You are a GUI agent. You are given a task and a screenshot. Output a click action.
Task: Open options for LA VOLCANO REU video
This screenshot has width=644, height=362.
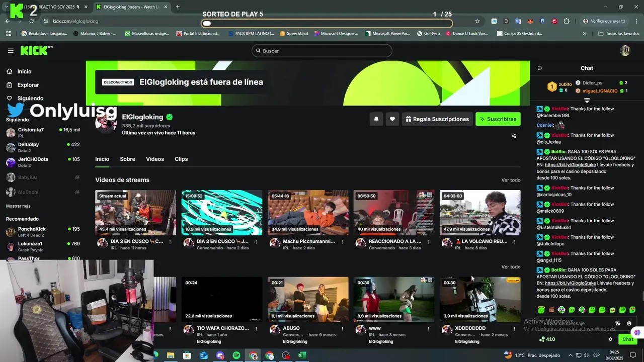pos(514,242)
